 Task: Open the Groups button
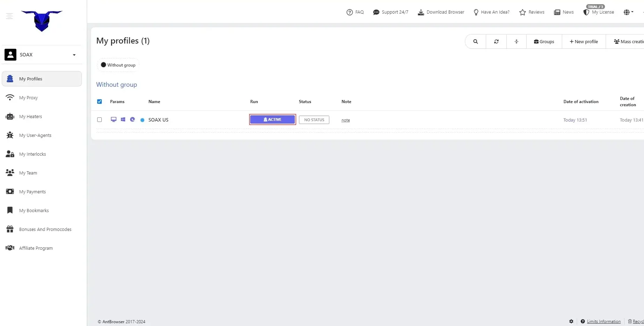[x=544, y=41]
